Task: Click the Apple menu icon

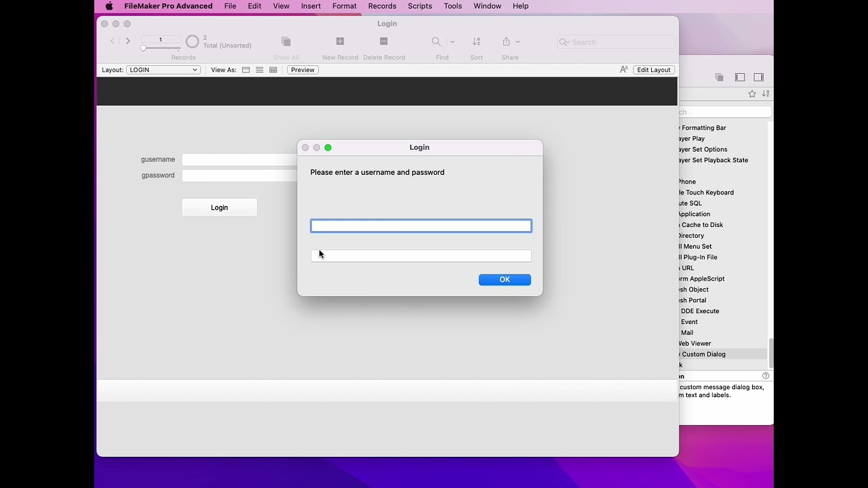Action: (108, 6)
